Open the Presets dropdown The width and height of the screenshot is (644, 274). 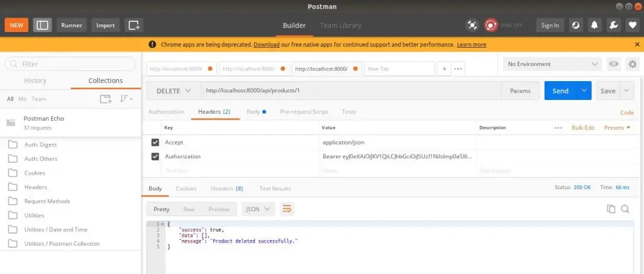pyautogui.click(x=617, y=128)
